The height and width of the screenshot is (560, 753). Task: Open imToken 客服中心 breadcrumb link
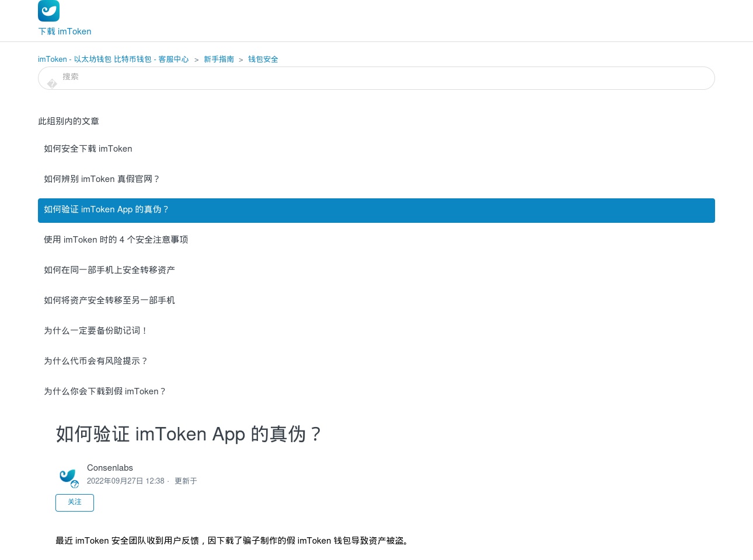point(113,60)
